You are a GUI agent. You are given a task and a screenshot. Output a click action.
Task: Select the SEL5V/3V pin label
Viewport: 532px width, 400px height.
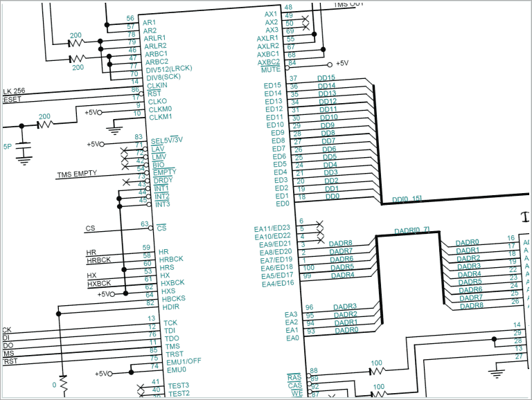pos(167,140)
